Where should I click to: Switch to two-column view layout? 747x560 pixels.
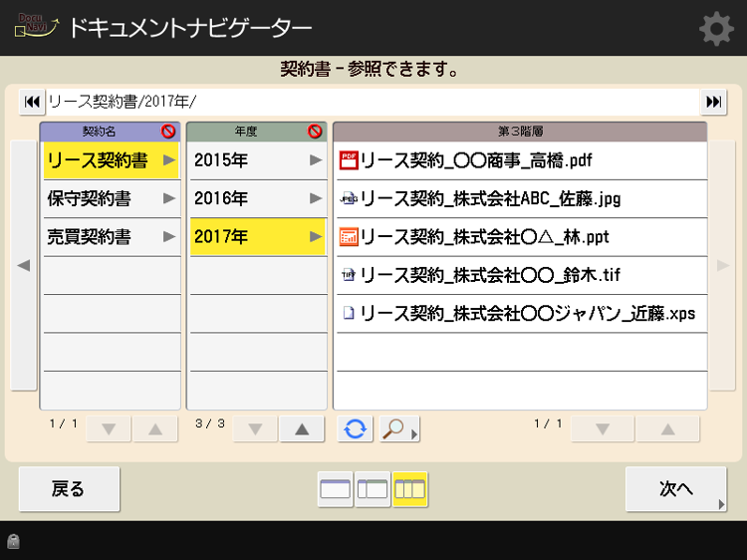[373, 489]
